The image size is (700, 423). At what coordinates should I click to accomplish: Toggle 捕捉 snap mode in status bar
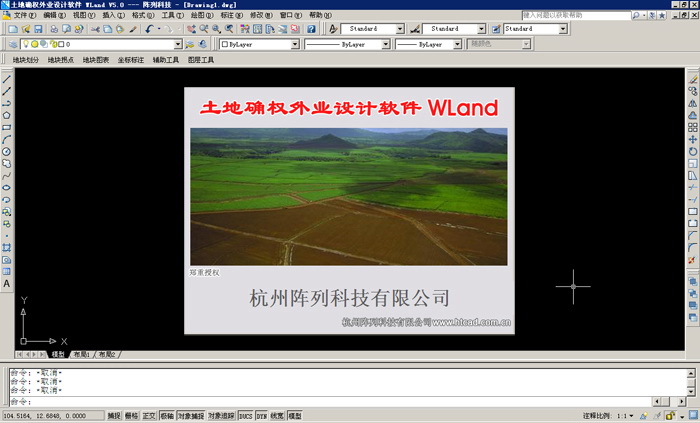click(114, 415)
